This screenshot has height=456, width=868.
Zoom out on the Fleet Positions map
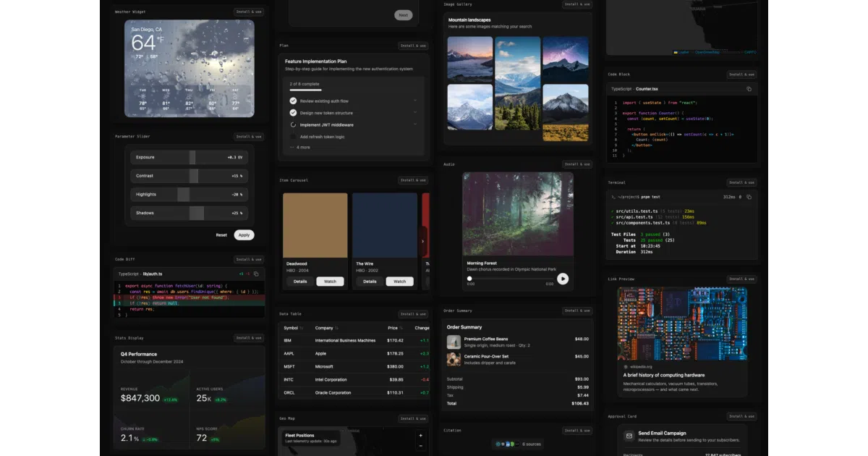[x=421, y=446]
